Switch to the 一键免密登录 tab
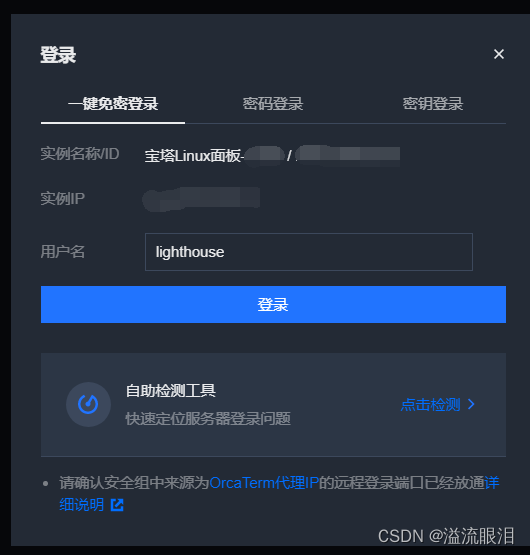Viewport: 530px width, 555px height. pos(113,104)
